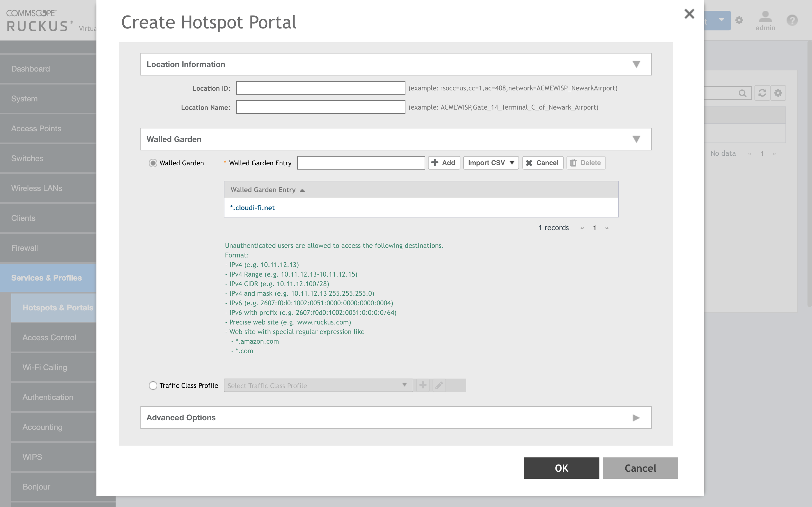Click the search icon above the table
This screenshot has height=507, width=812.
(x=743, y=93)
